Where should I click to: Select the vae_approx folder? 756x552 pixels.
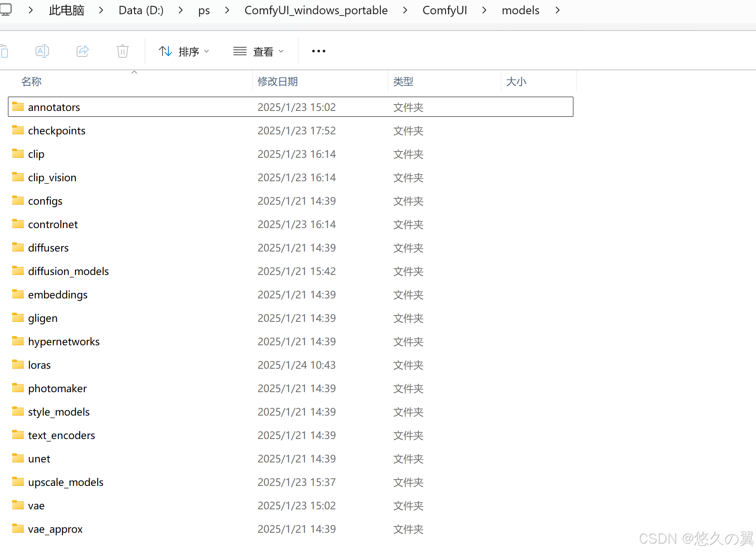[x=55, y=529]
